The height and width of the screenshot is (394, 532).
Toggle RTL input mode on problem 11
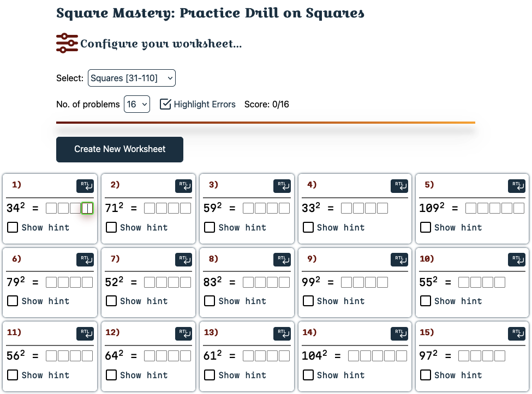click(85, 334)
